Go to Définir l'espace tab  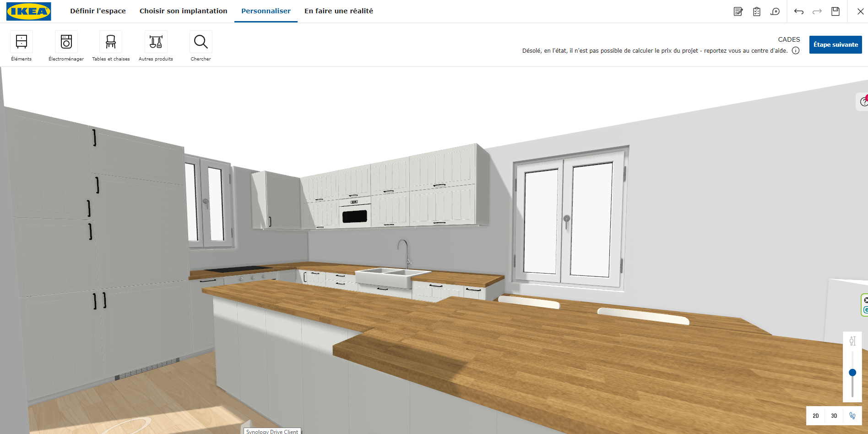click(98, 11)
